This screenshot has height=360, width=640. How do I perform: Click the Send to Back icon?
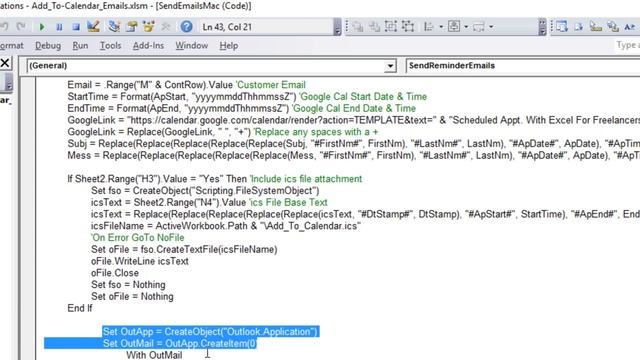(374, 27)
